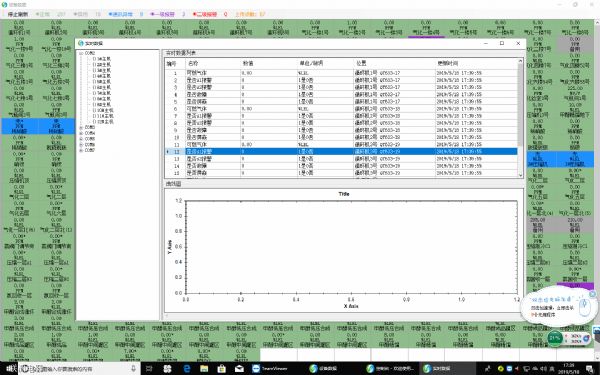Screen dimensions: 600x375
Task: Click the Cortana microphone icon
Action: 134,368
